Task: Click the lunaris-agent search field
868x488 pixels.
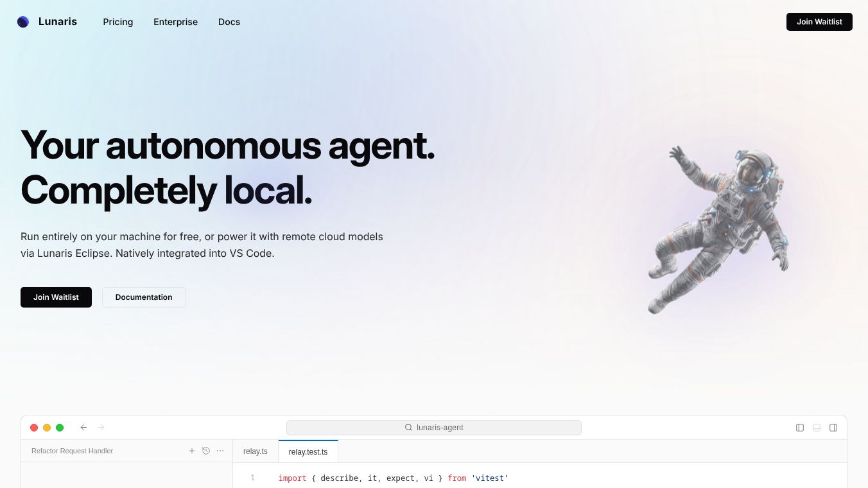Action: (x=434, y=428)
